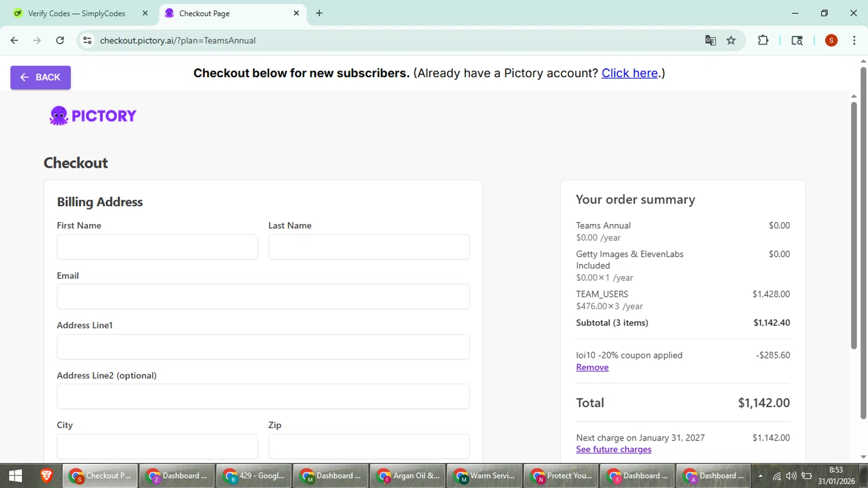This screenshot has height=488, width=868.
Task: Open the translate page icon
Action: [x=711, y=41]
